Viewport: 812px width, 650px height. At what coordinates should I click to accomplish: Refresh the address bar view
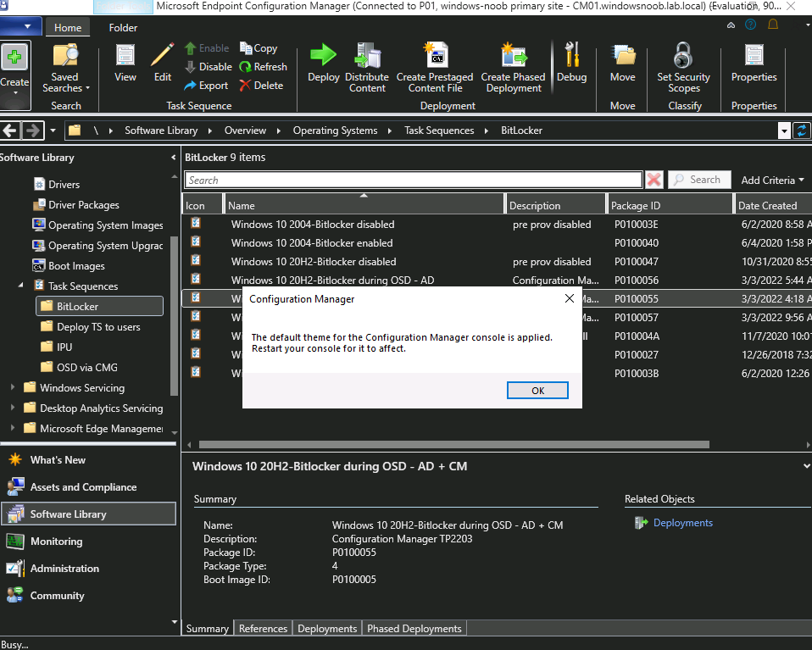click(802, 131)
